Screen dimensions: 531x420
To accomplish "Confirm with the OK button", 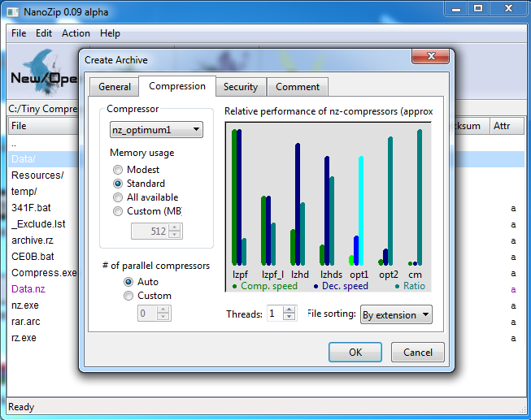I will click(355, 353).
